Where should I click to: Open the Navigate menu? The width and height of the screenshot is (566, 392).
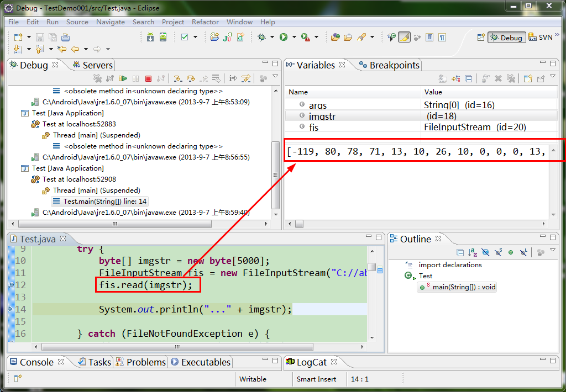(x=111, y=22)
